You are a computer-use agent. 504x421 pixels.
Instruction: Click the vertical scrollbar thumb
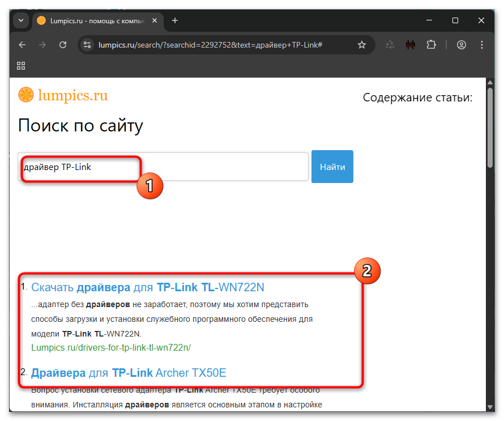(x=490, y=127)
